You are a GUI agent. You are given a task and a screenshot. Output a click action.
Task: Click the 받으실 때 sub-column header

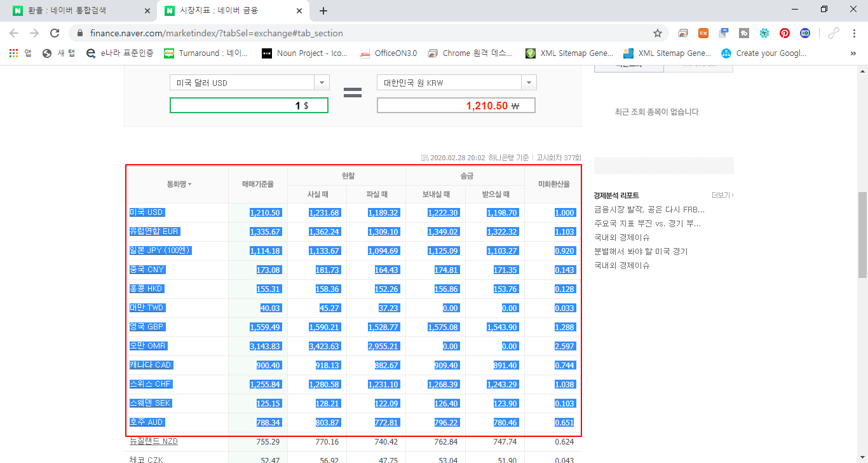(x=496, y=195)
